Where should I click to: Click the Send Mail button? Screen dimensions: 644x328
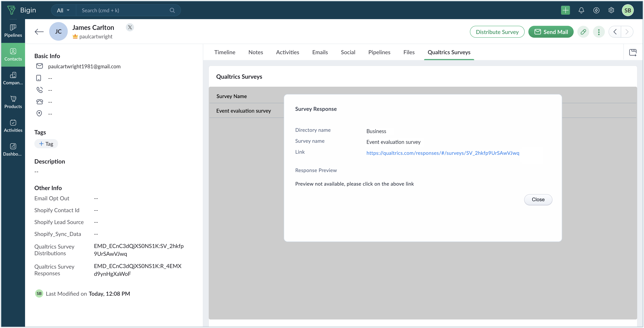(x=551, y=32)
